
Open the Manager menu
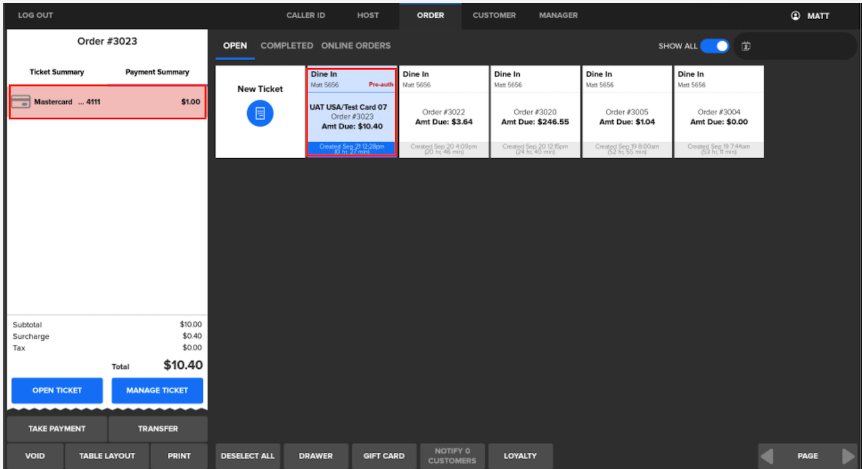click(558, 16)
